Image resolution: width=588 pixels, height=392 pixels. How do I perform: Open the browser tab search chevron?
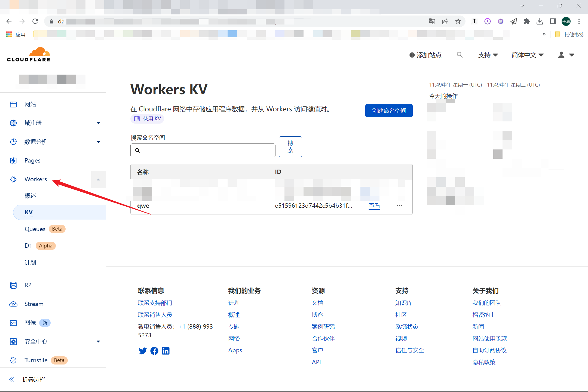coord(522,6)
